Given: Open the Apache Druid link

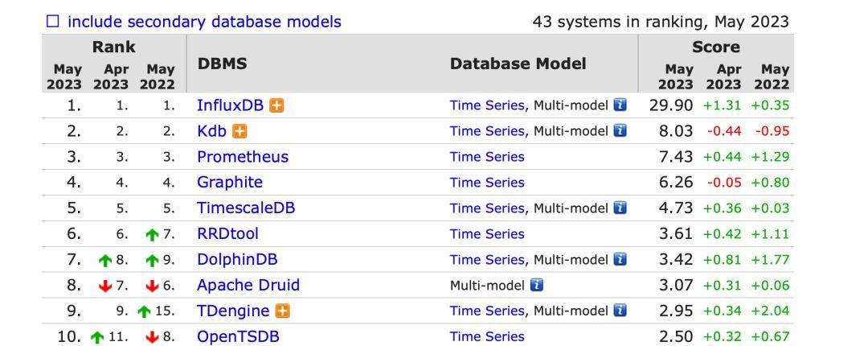Looking at the screenshot, I should point(248,285).
